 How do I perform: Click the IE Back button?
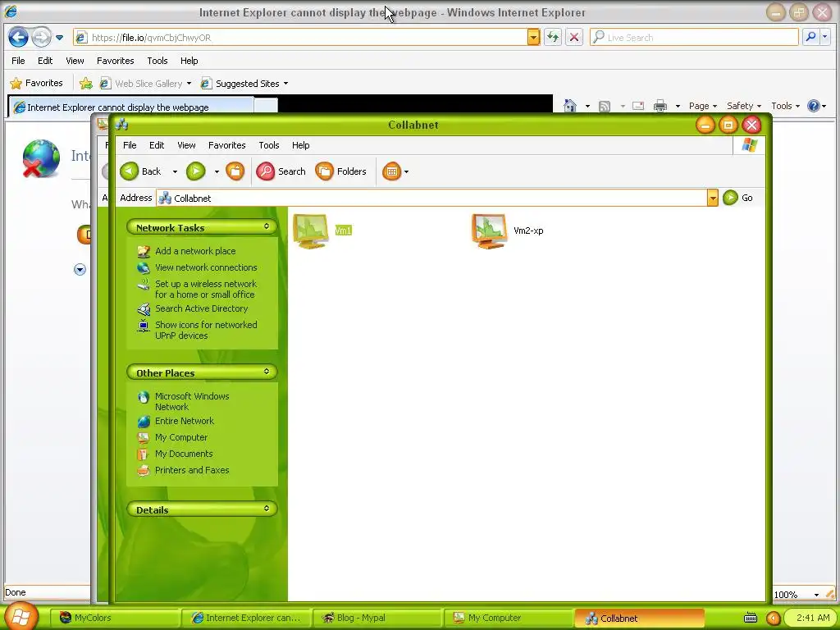point(18,38)
